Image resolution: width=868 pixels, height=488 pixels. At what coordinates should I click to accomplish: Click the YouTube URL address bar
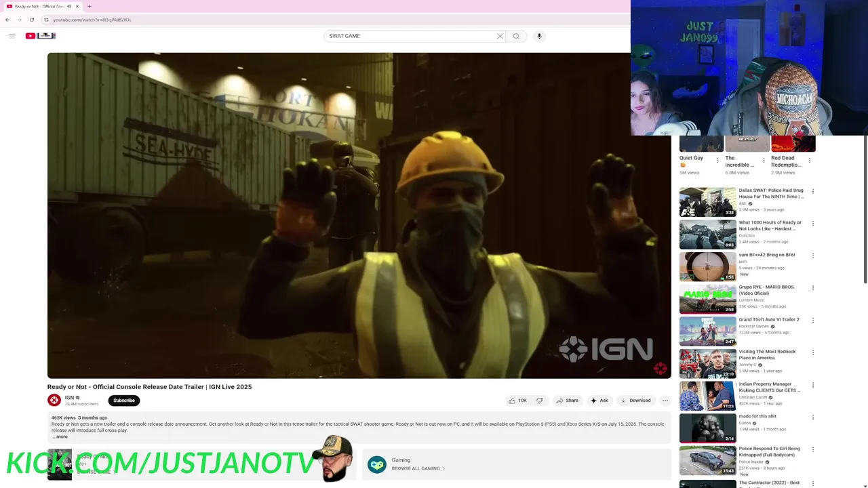(92, 20)
